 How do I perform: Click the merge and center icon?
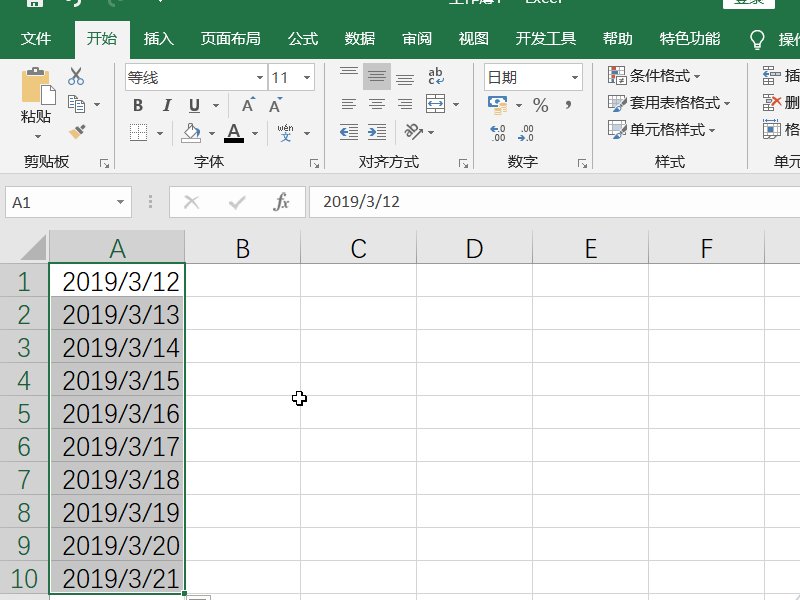pos(434,104)
